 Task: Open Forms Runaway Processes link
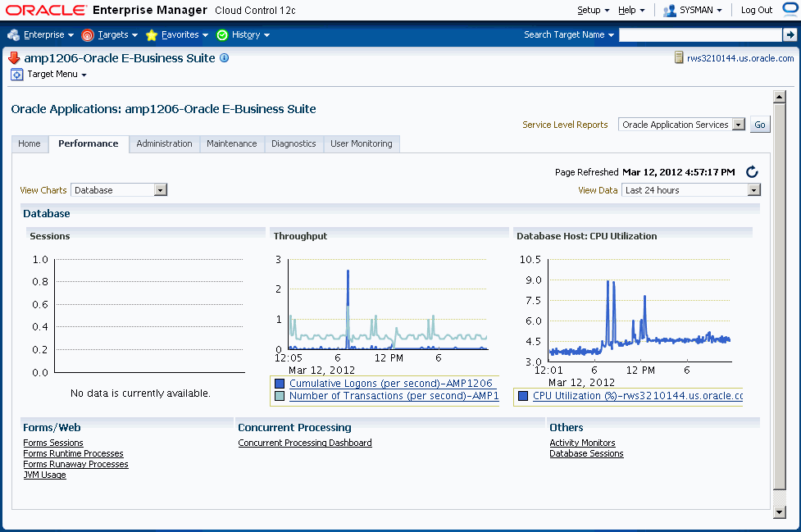(75, 464)
